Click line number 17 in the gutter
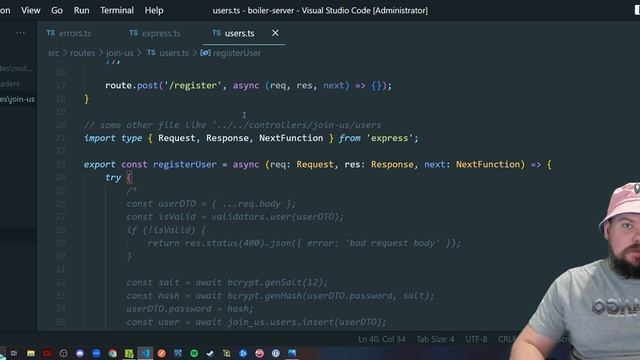This screenshot has height=360, width=640. coord(60,86)
